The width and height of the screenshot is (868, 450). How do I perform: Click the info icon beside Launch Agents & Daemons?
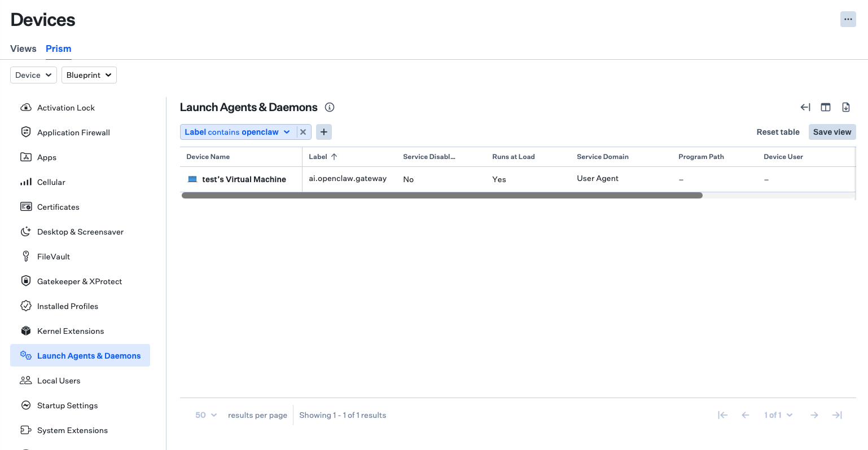click(330, 107)
